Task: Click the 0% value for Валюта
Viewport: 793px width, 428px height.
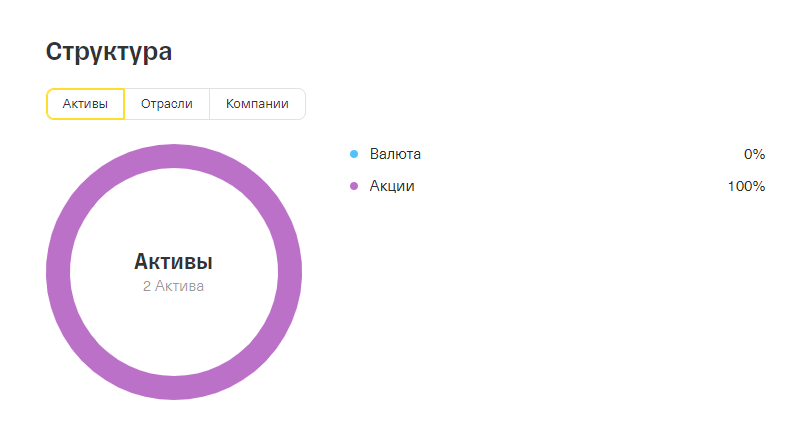Action: 754,154
